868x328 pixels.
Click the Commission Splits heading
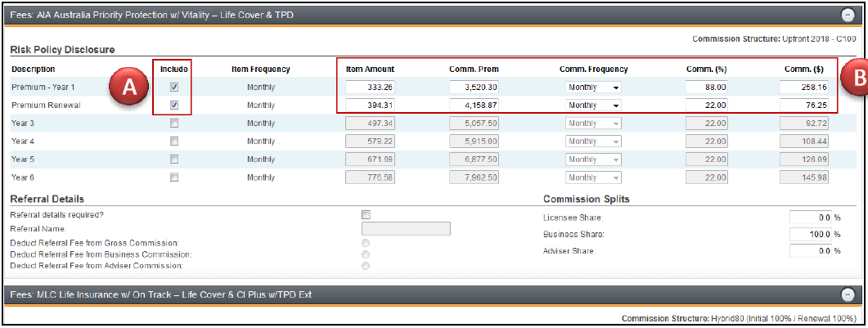[x=587, y=199]
